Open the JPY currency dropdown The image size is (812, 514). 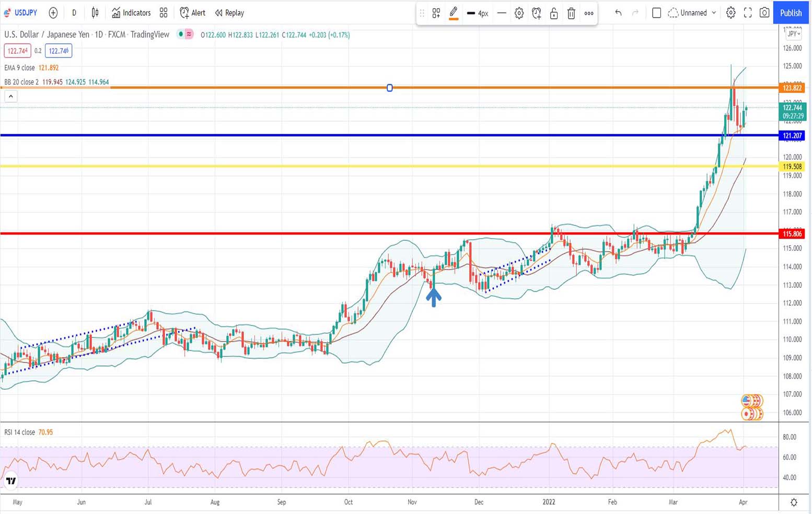click(x=793, y=33)
